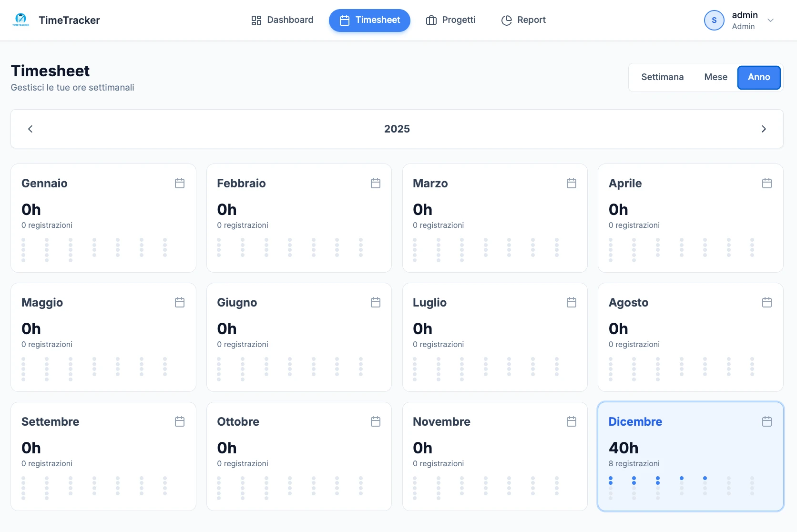Image resolution: width=797 pixels, height=532 pixels.
Task: Open the calendar icon on Luglio card
Action: [x=572, y=302]
